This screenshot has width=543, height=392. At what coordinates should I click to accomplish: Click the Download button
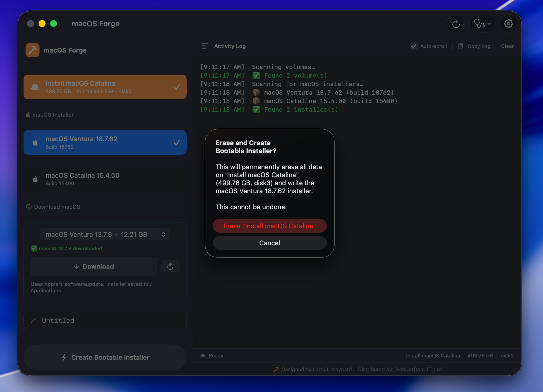point(94,266)
